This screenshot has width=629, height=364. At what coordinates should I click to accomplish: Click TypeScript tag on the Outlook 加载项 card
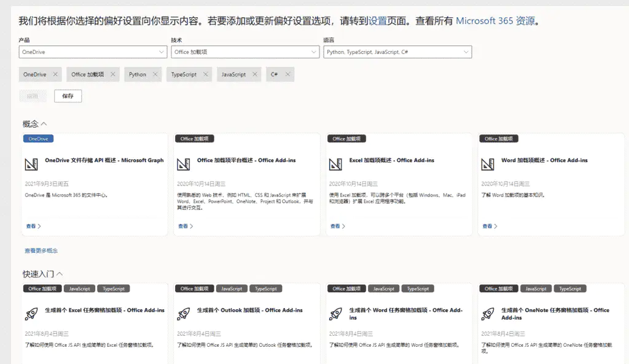[x=265, y=288]
